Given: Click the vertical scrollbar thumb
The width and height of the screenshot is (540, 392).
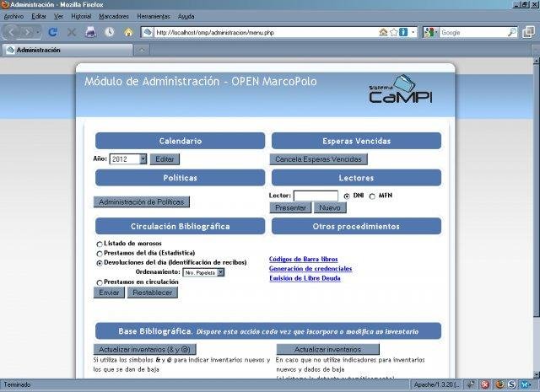Looking at the screenshot, I should tap(537, 190).
